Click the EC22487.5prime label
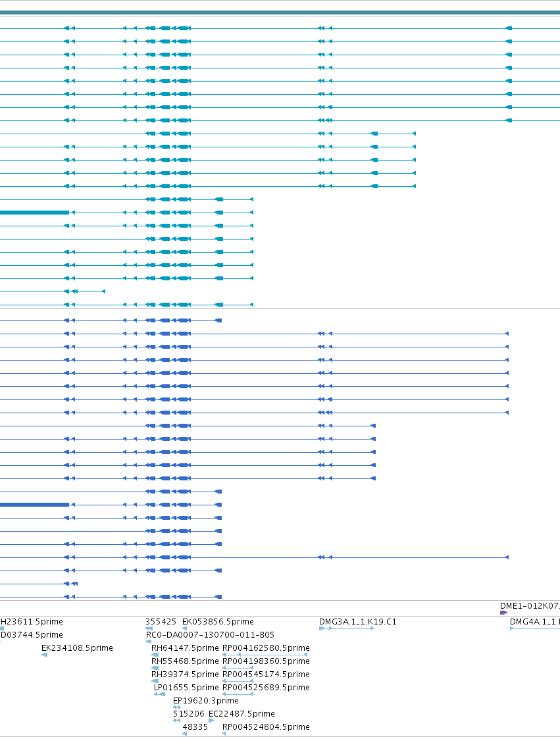This screenshot has width=560, height=737. pos(242,713)
